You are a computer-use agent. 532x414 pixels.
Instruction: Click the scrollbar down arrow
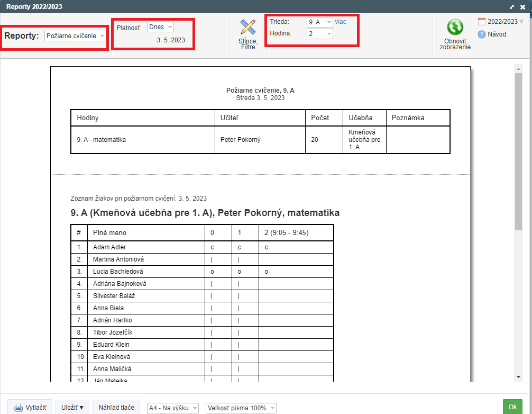click(x=518, y=377)
